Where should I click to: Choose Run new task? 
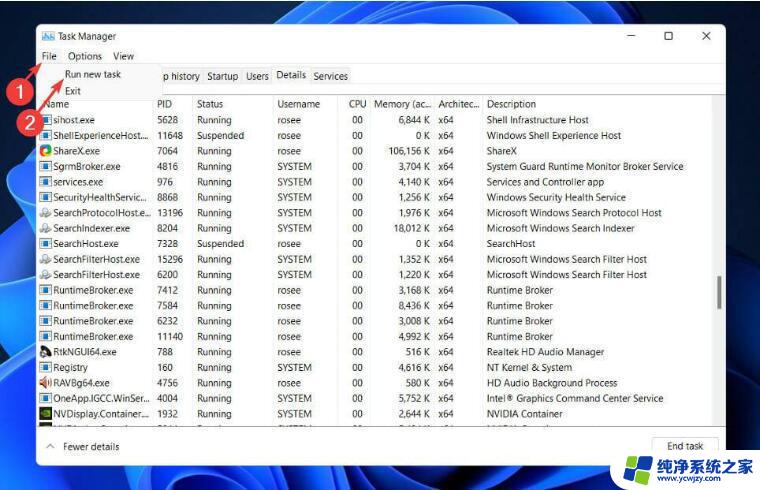point(93,74)
